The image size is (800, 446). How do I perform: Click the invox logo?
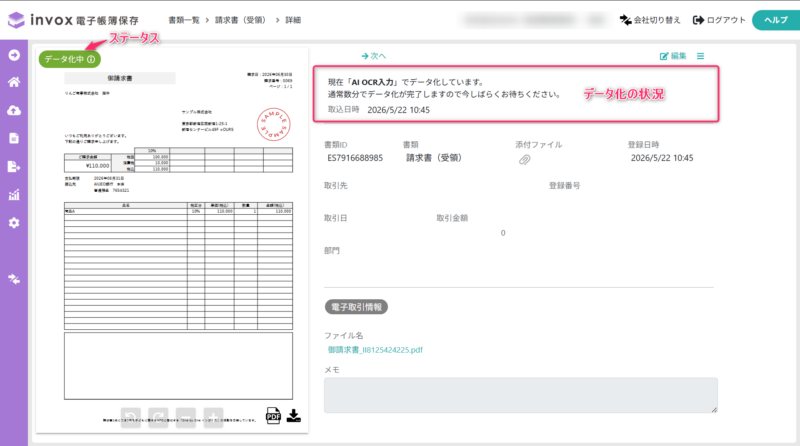click(73, 20)
